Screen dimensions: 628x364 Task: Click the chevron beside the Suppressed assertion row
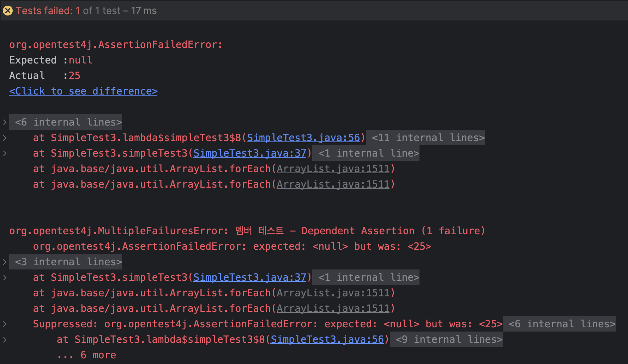(5, 324)
